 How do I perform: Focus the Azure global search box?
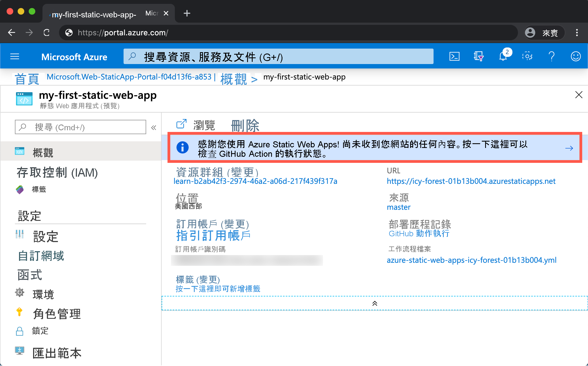pyautogui.click(x=278, y=57)
